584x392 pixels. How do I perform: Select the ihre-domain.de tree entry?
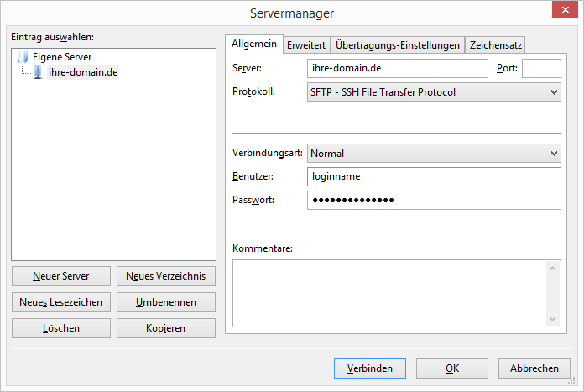click(x=83, y=72)
